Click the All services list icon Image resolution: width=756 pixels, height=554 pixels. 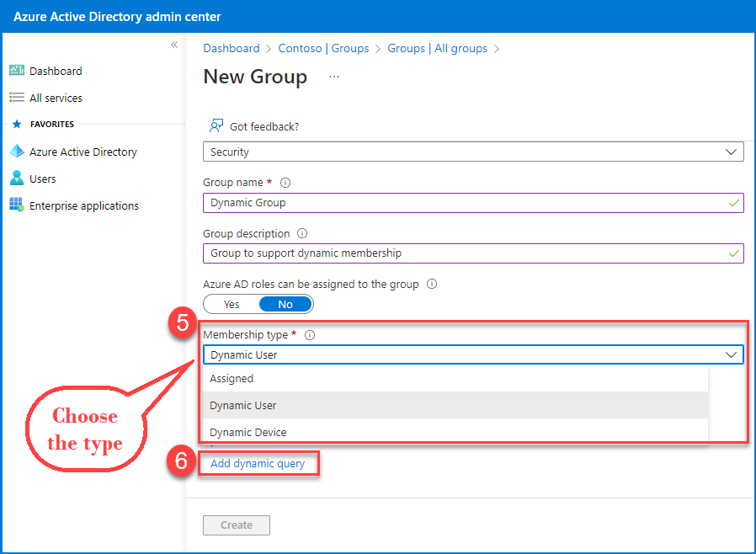point(16,98)
